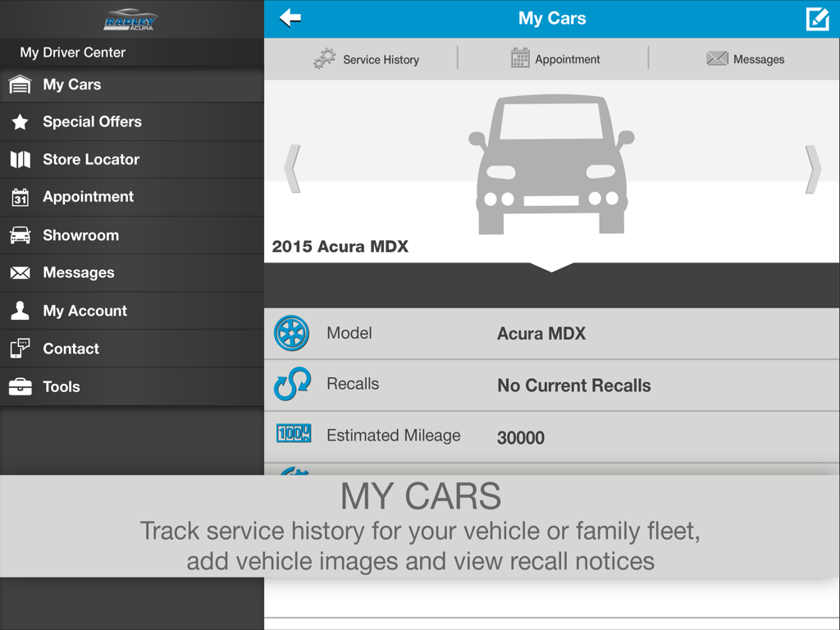The image size is (840, 630).
Task: Click the wheel icon beside Model
Action: [291, 333]
